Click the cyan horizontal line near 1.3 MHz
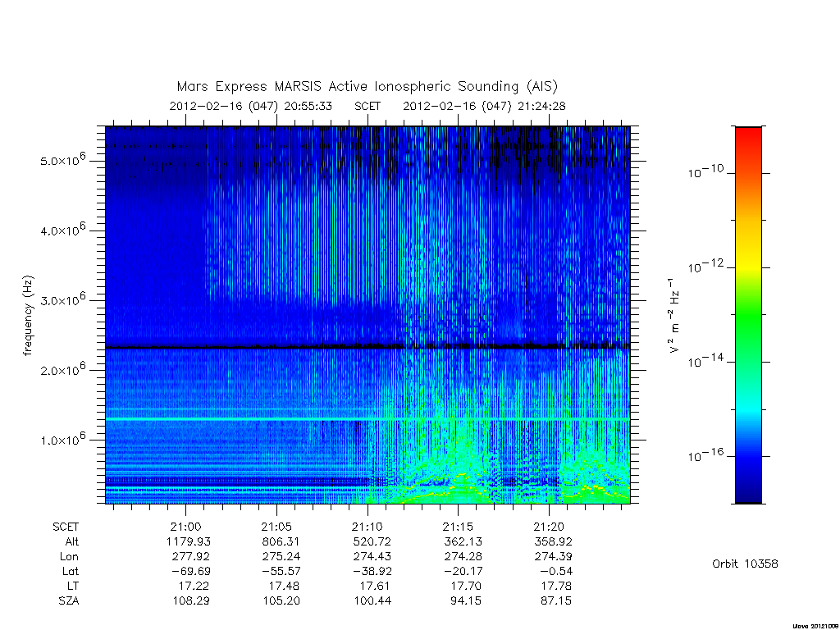 tap(367, 418)
